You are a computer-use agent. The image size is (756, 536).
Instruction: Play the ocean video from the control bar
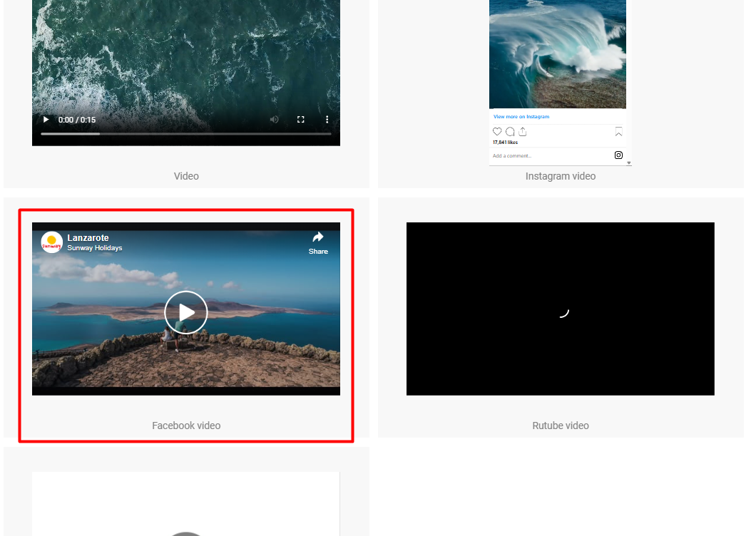[46, 120]
